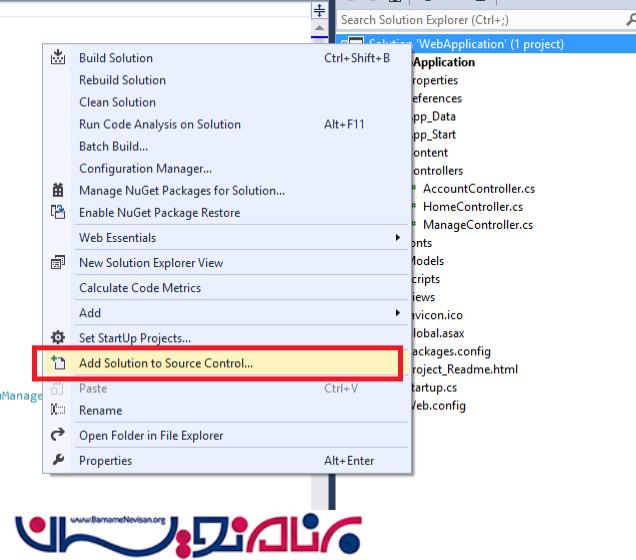Screen dimensions: 636x560
Task: Select Web.config file
Action: (438, 406)
